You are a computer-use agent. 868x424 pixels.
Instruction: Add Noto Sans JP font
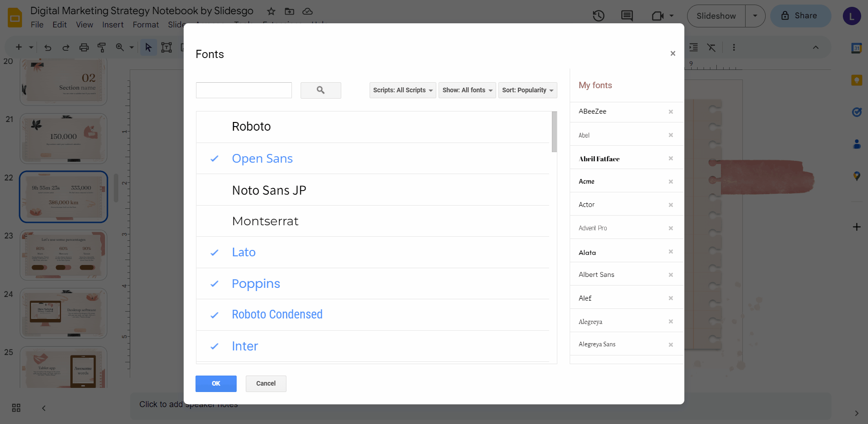[373, 190]
